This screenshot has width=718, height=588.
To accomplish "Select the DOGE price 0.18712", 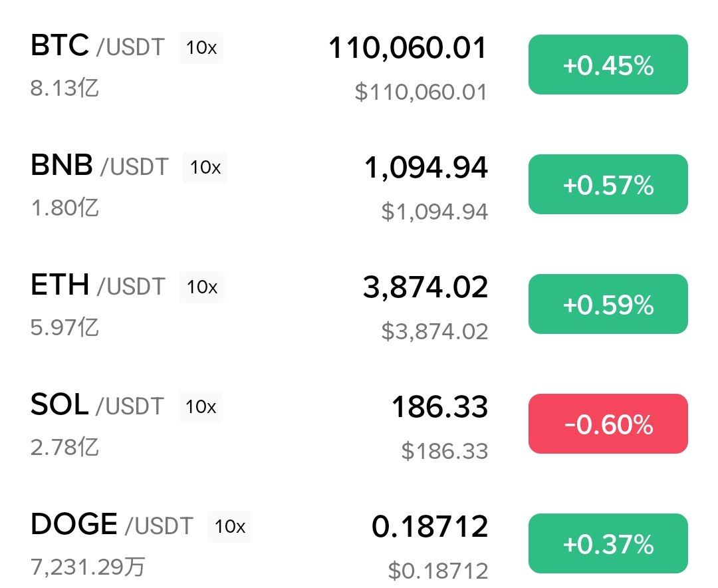I will tap(429, 527).
